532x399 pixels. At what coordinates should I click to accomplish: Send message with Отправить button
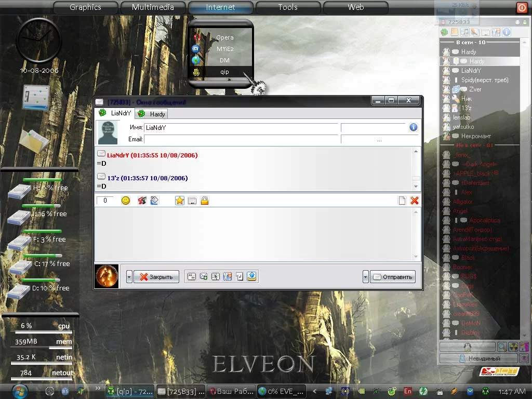point(393,277)
